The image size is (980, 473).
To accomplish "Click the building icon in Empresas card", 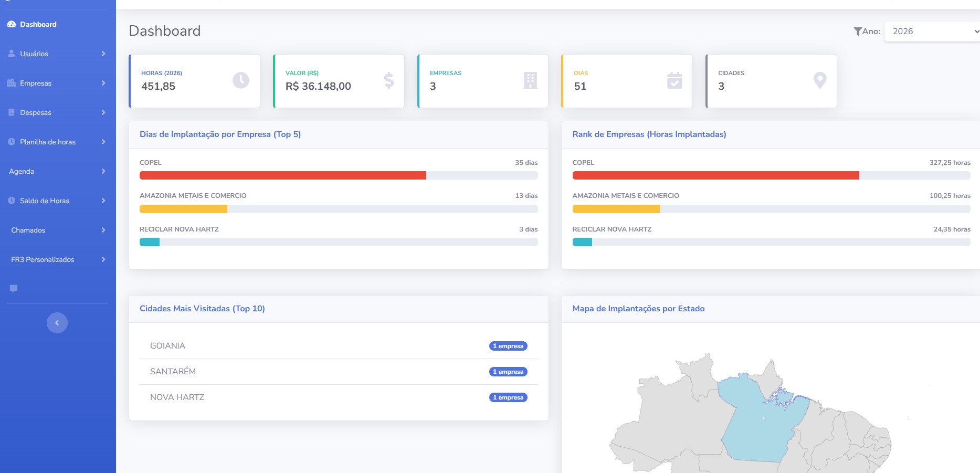I will [x=530, y=80].
